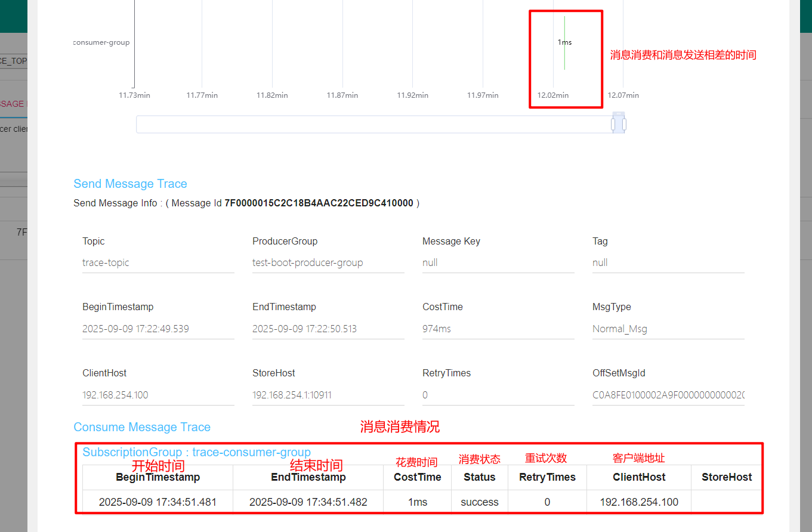Click the ProducerGroup field with test-boot-producer-group
This screenshot has height=532, width=812.
click(328, 262)
